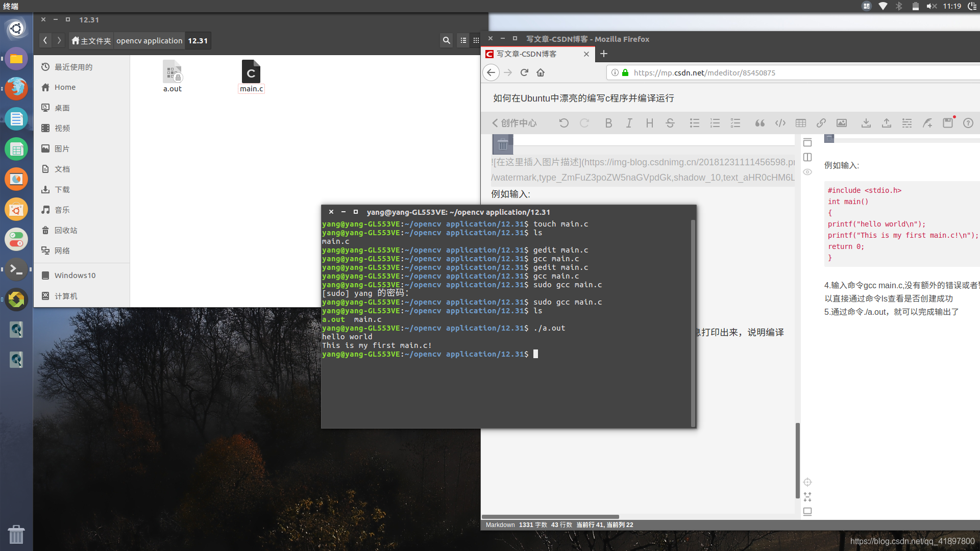Click the export (upload arrow) icon
This screenshot has height=551, width=980.
coord(887,123)
